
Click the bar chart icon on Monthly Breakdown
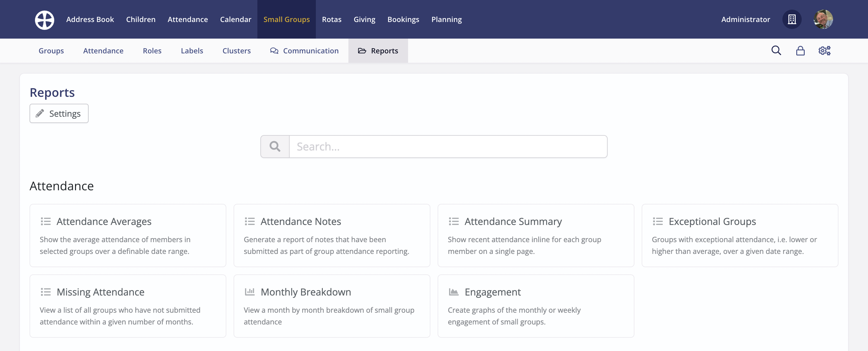tap(250, 292)
